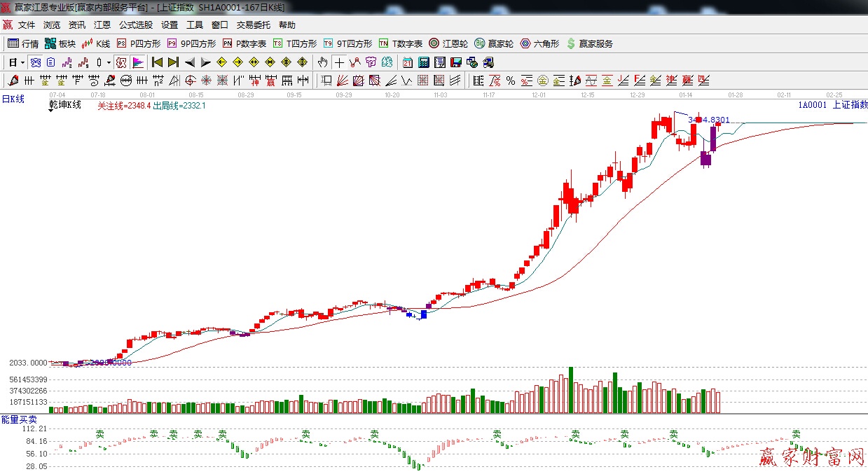Click the P四方形 toolbar icon
The width and height of the screenshot is (868, 474).
[139, 43]
